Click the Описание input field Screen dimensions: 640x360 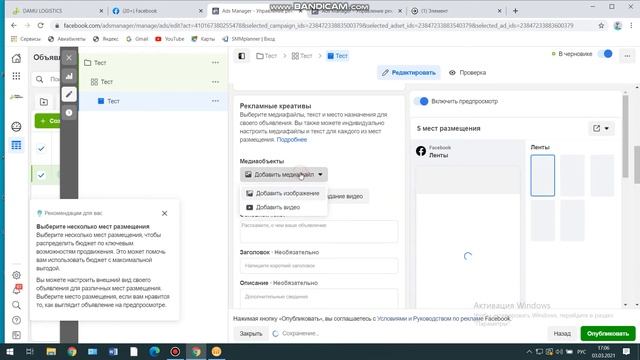pyautogui.click(x=319, y=298)
